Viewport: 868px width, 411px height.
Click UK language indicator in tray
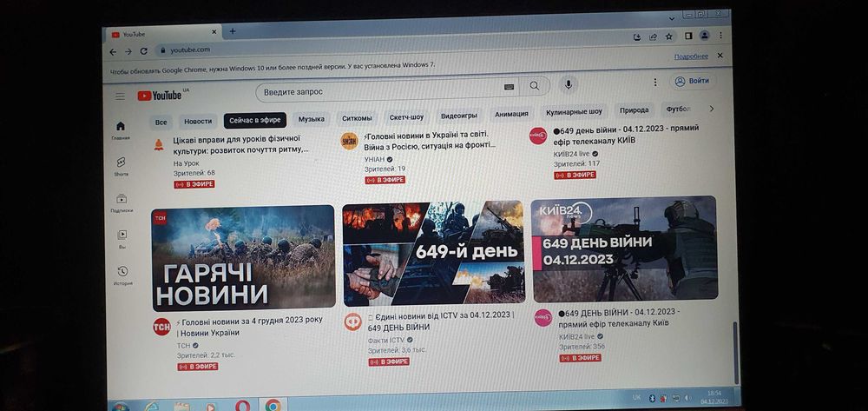pyautogui.click(x=636, y=398)
